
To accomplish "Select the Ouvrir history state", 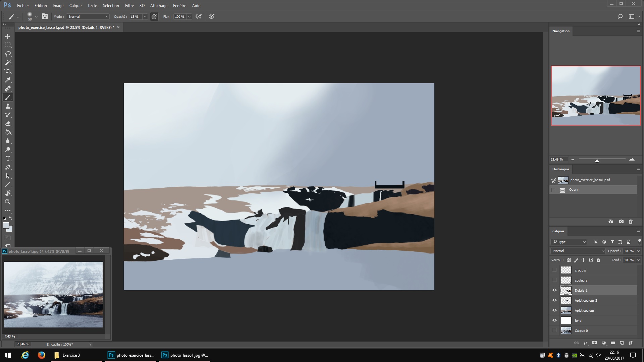I will click(574, 190).
